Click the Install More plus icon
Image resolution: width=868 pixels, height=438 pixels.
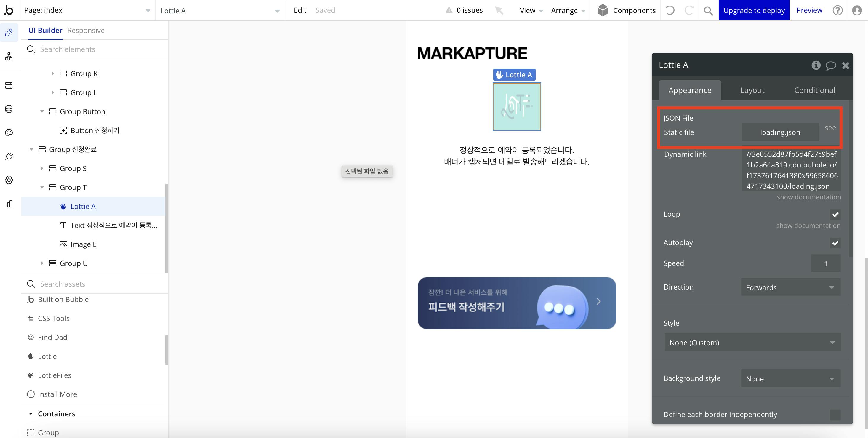[31, 394]
